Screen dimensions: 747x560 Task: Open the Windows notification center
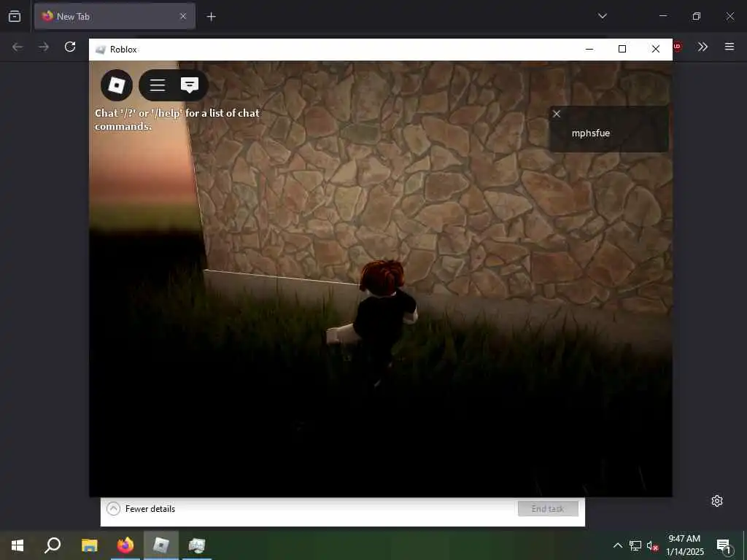(724, 546)
